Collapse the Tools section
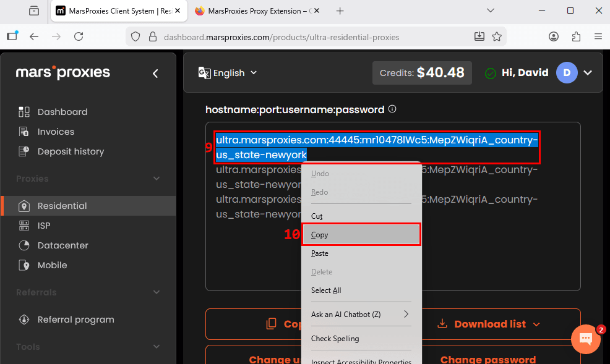610x364 pixels. click(x=157, y=347)
